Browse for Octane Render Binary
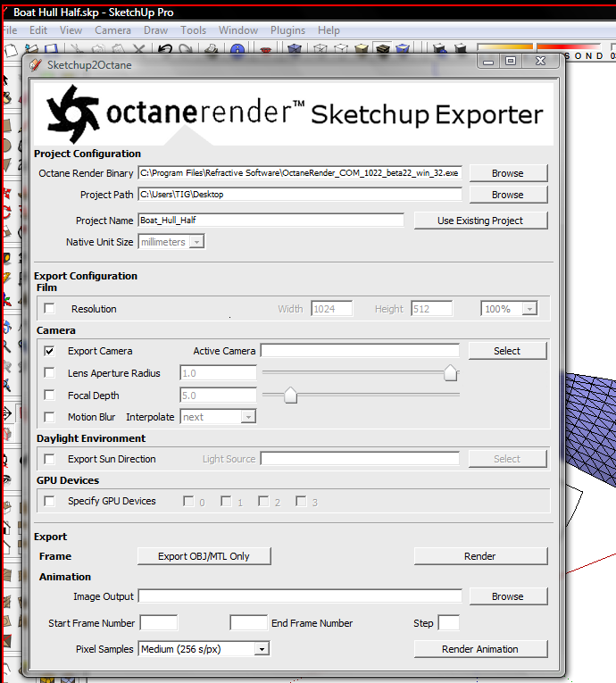This screenshot has width=616, height=683. click(x=508, y=173)
